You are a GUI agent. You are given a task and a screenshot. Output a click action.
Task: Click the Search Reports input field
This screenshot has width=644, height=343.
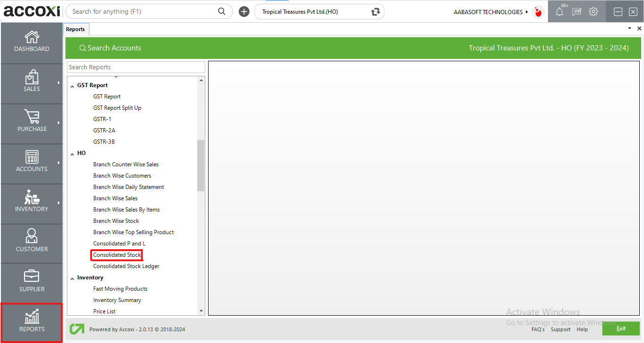point(136,67)
